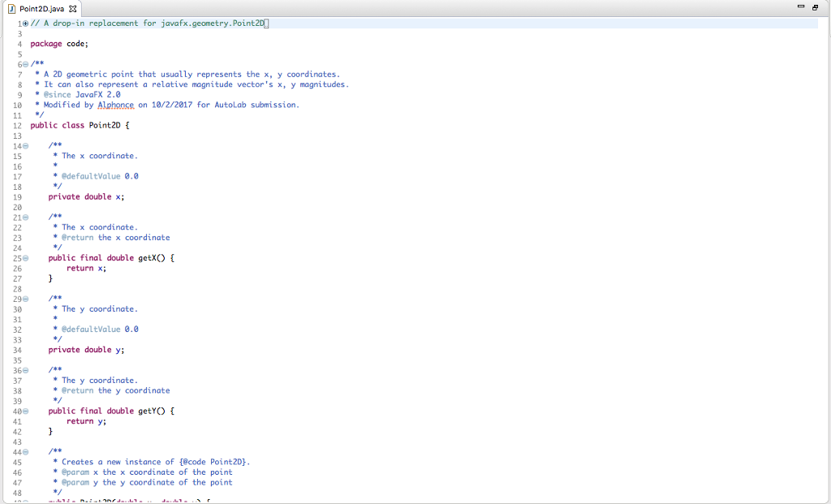The height and width of the screenshot is (504, 831).
Task: Close the Point2D.java tab
Action: [72, 8]
